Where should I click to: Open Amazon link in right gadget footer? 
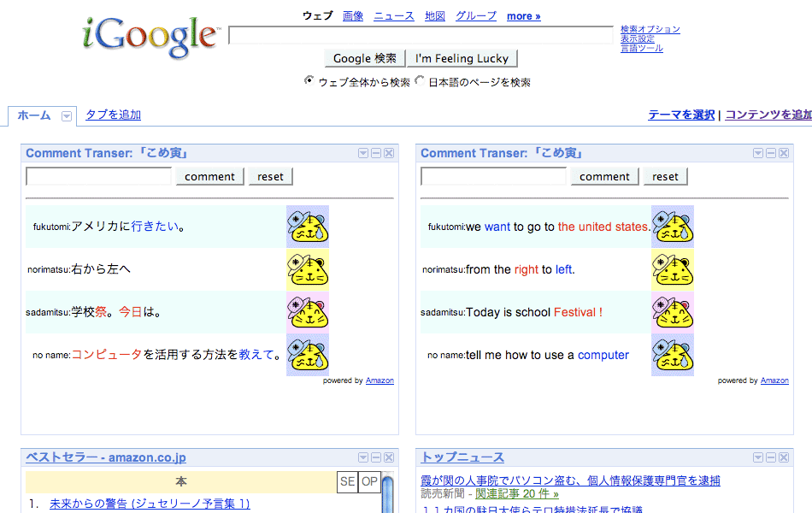pyautogui.click(x=774, y=380)
